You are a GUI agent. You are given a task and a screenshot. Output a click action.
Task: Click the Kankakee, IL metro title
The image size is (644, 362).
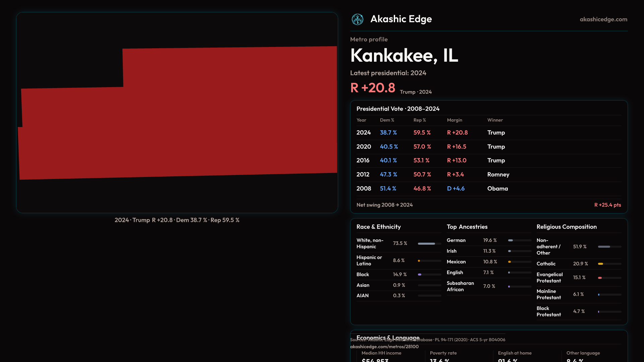pos(404,56)
